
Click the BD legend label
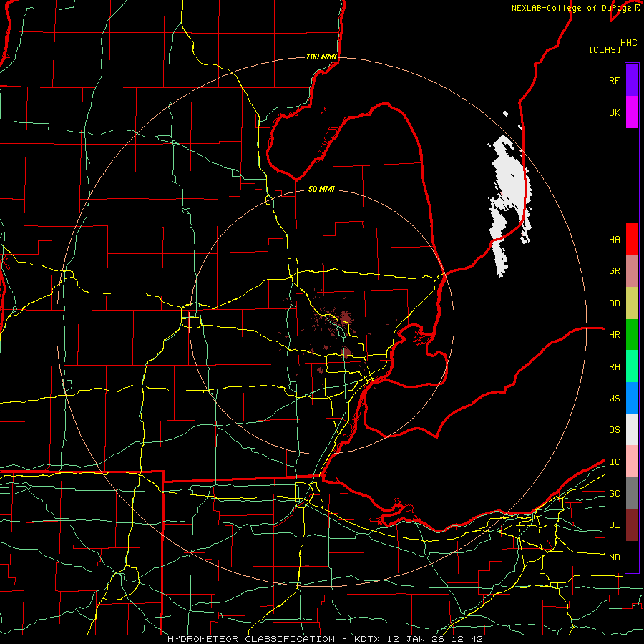point(614,303)
